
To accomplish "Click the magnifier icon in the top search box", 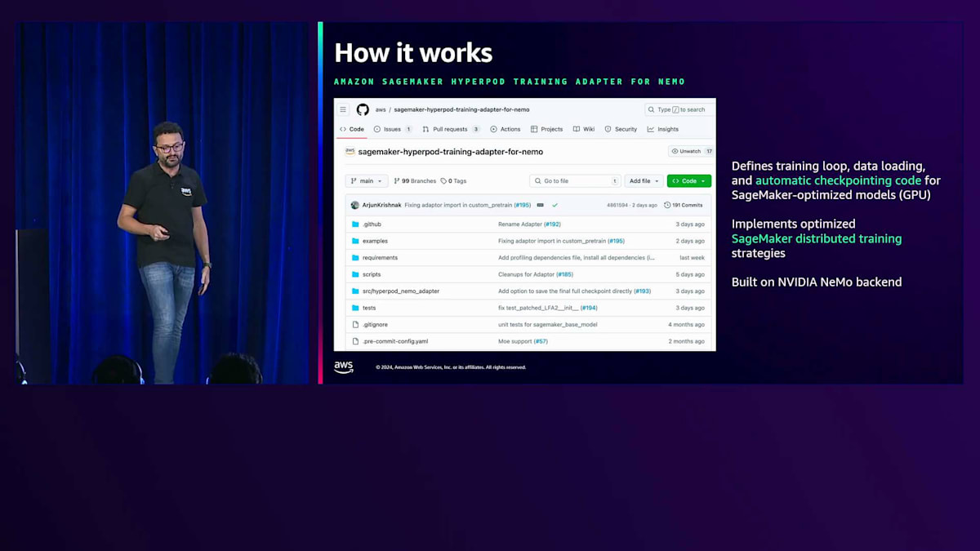I will [x=652, y=109].
